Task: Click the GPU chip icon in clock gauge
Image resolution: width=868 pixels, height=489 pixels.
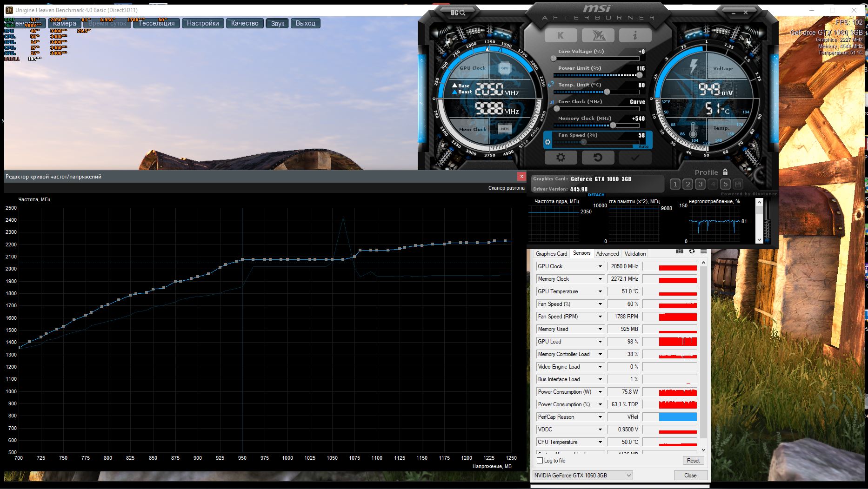Action: click(505, 68)
